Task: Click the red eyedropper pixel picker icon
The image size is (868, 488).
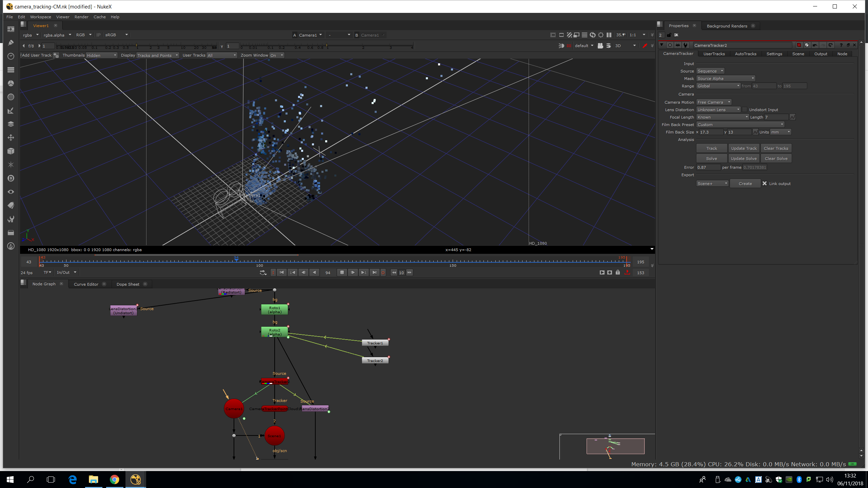Action: tap(645, 46)
